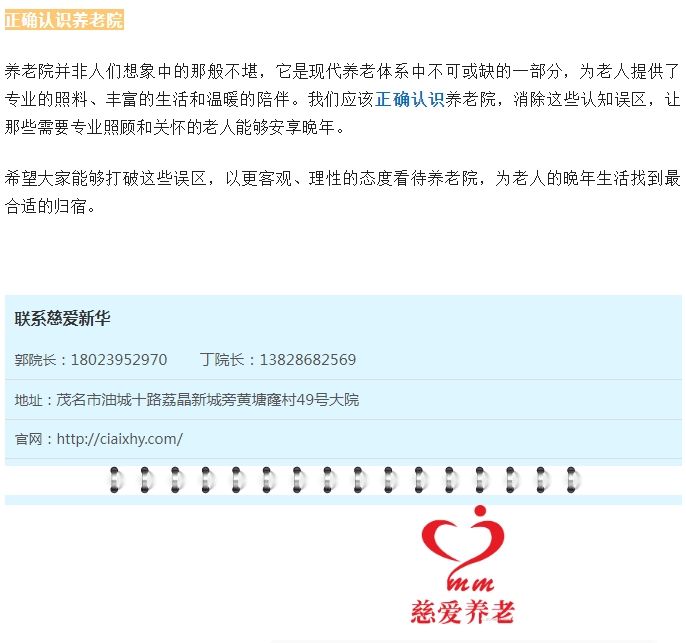
Task: Click the highlighted heading 正确认识养老院
Action: pyautogui.click(x=64, y=21)
